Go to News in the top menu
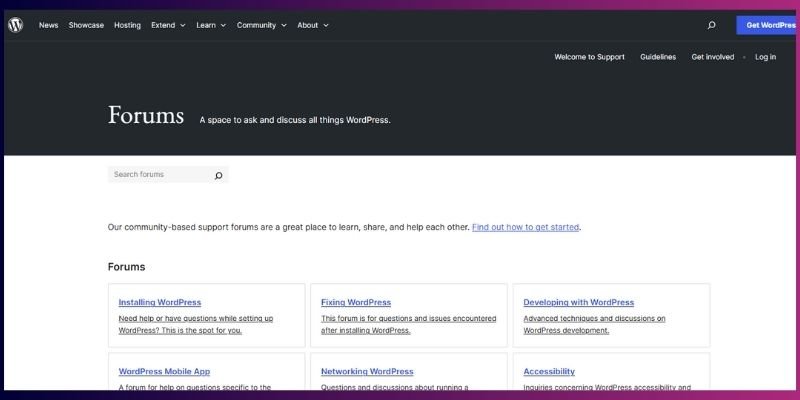The width and height of the screenshot is (800, 400). pos(48,25)
